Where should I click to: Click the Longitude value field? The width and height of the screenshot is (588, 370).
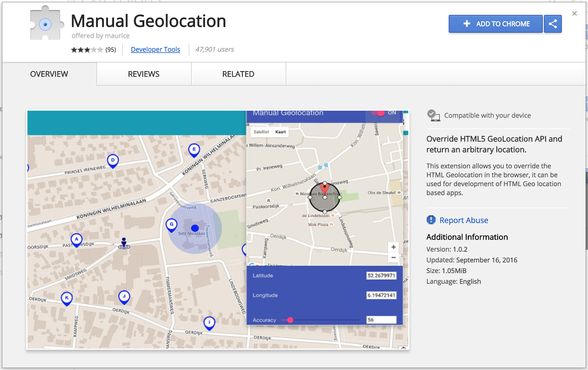(381, 295)
